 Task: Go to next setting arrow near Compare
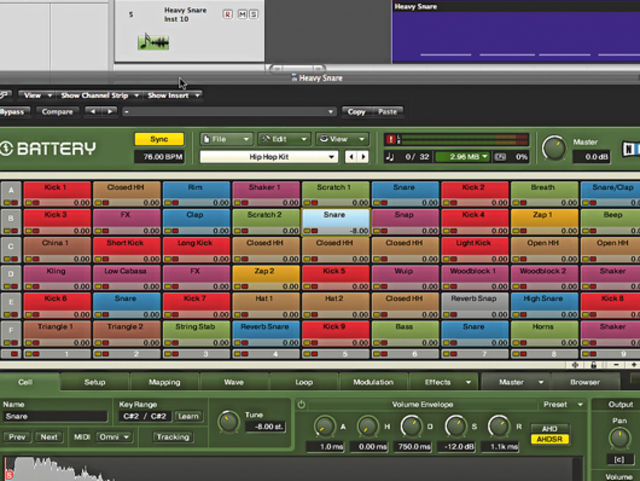pos(109,111)
